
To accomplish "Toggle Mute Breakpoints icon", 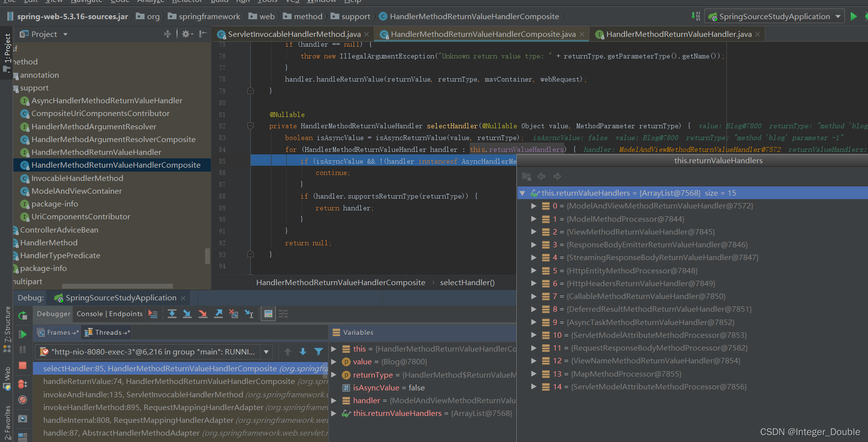I will 23,400.
